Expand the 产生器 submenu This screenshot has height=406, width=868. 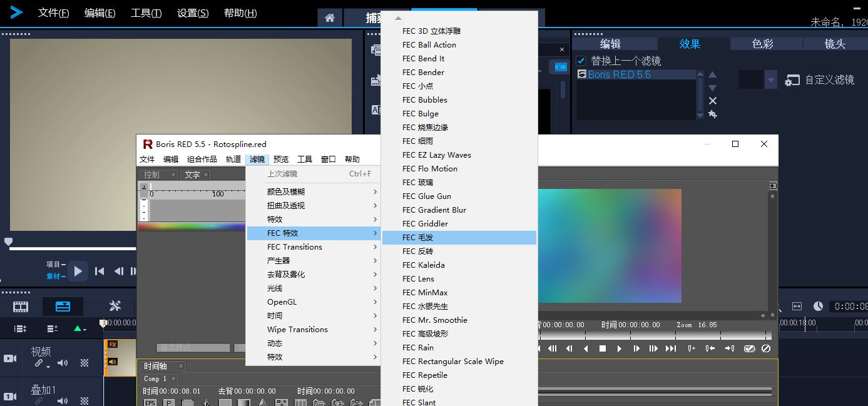click(314, 260)
